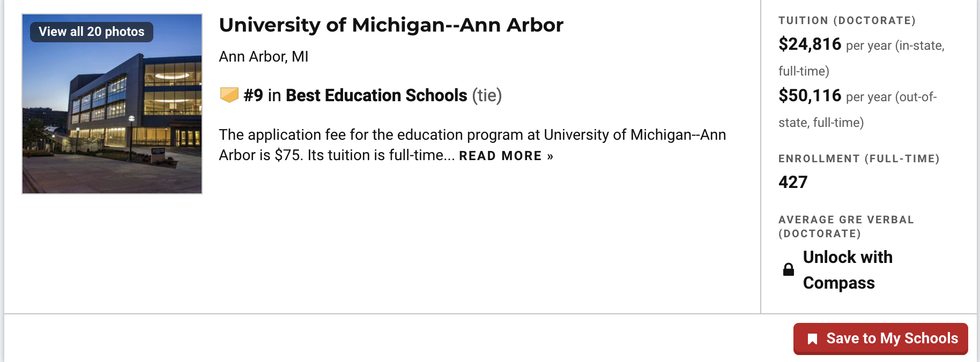
Task: Click the $50,116 out-of-state tuition figure
Action: pos(810,95)
